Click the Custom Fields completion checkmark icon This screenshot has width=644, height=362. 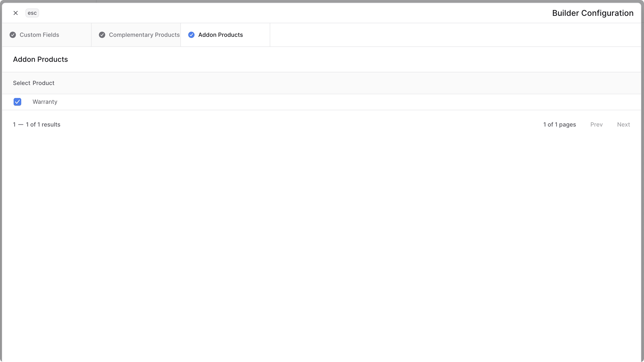[13, 35]
